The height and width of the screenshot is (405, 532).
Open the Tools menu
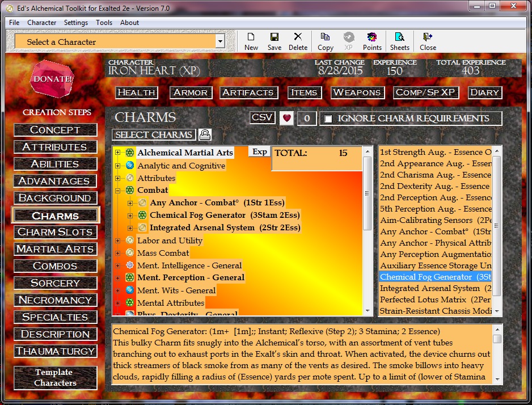[x=104, y=22]
